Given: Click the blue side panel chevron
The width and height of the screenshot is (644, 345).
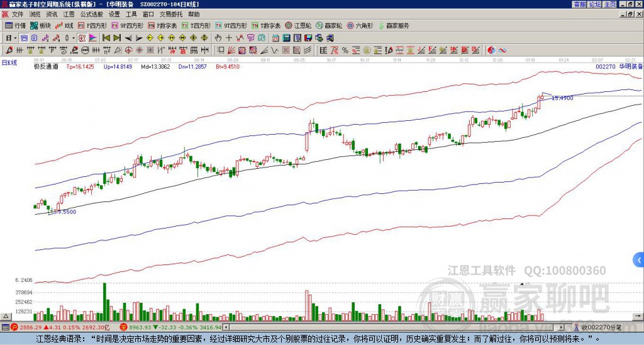Looking at the screenshot, I should (x=639, y=260).
